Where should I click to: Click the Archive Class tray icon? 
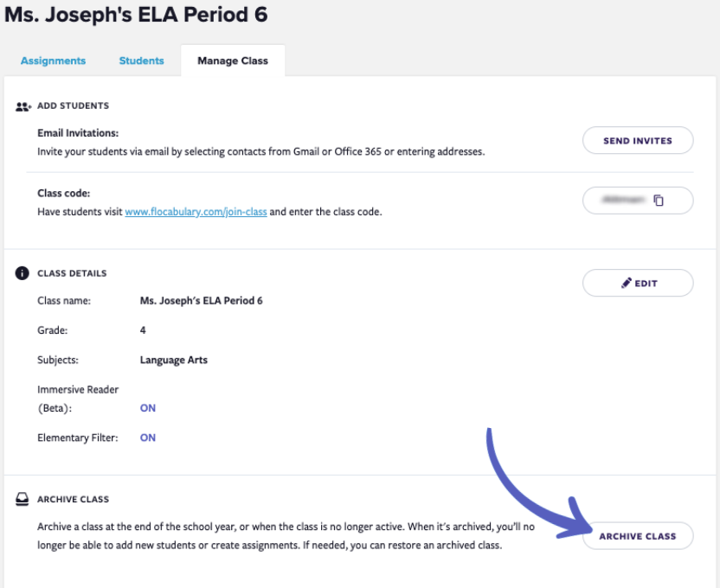point(22,500)
